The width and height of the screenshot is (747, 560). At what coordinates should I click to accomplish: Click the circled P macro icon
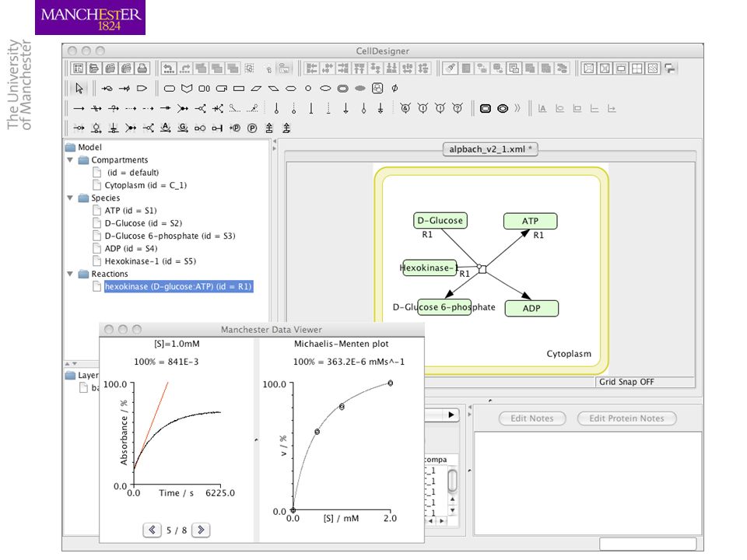252,128
